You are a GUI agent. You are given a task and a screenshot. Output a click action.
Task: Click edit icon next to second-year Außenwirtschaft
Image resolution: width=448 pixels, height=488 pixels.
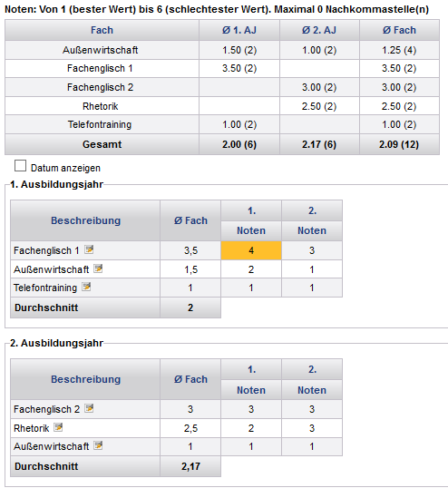tap(98, 445)
